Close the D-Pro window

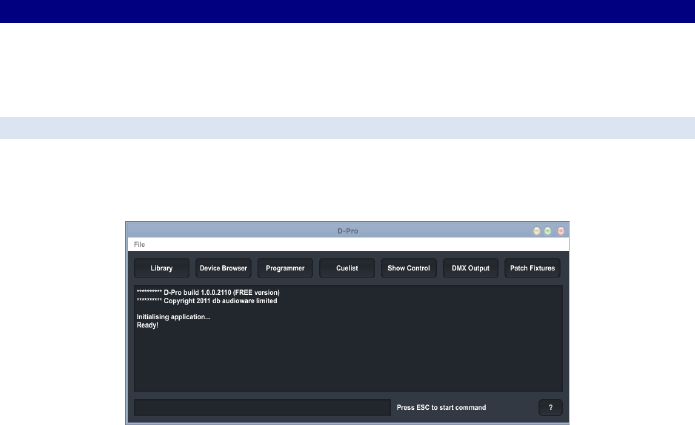561,231
